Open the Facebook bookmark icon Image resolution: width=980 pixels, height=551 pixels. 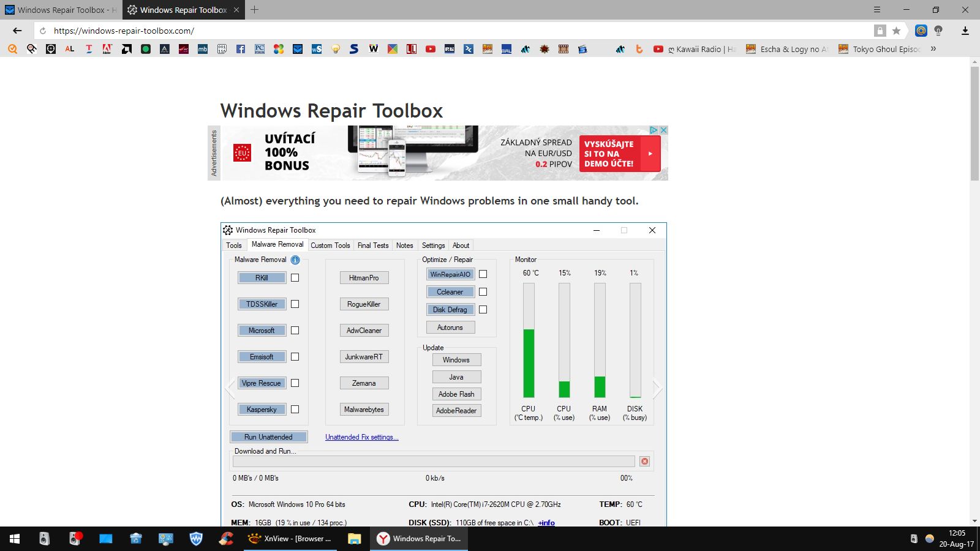point(241,49)
